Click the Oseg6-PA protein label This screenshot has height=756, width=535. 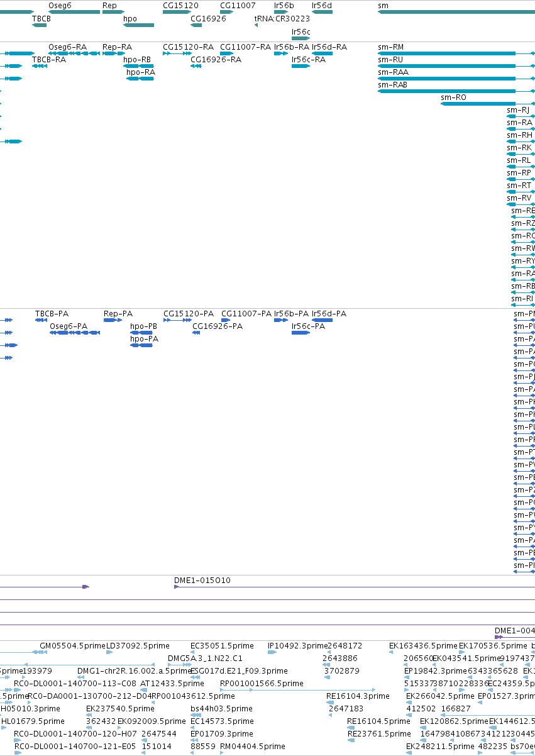pos(69,326)
